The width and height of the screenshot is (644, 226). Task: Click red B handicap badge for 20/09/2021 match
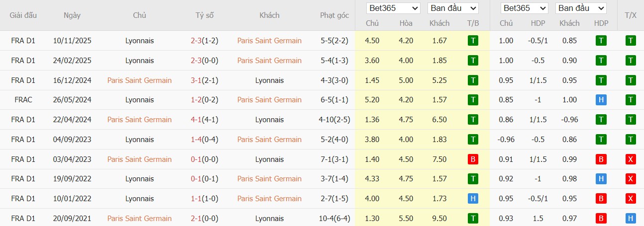[x=601, y=219]
